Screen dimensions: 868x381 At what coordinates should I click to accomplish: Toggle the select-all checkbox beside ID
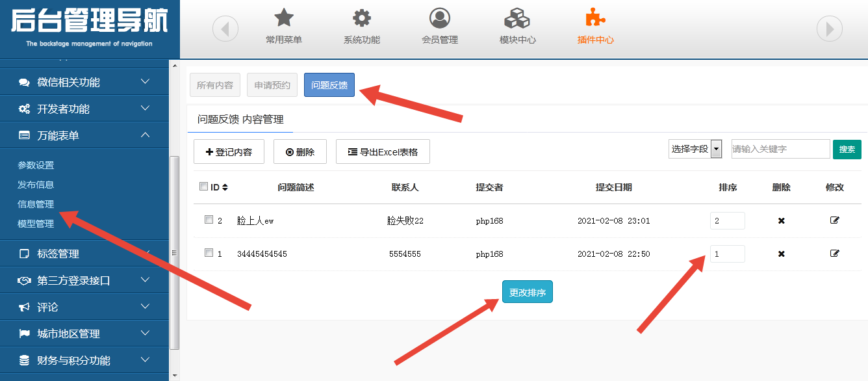point(204,187)
